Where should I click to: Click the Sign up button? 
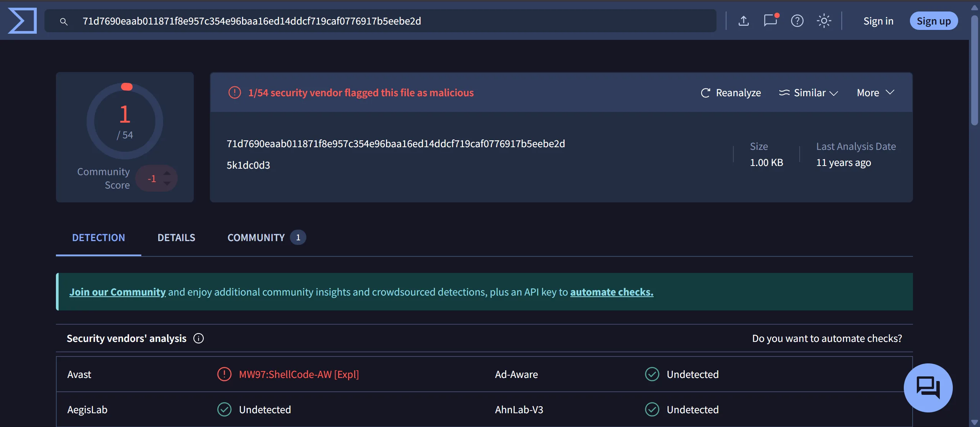pos(933,21)
